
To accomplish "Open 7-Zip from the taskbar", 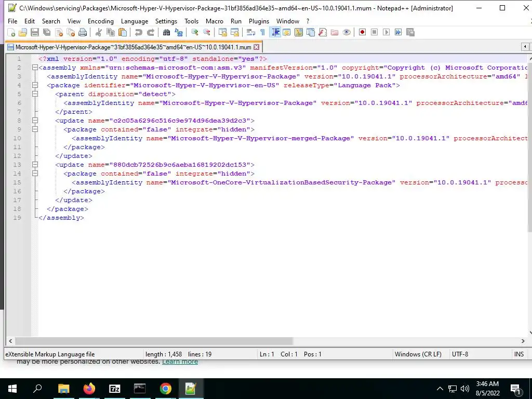I will coord(115,389).
